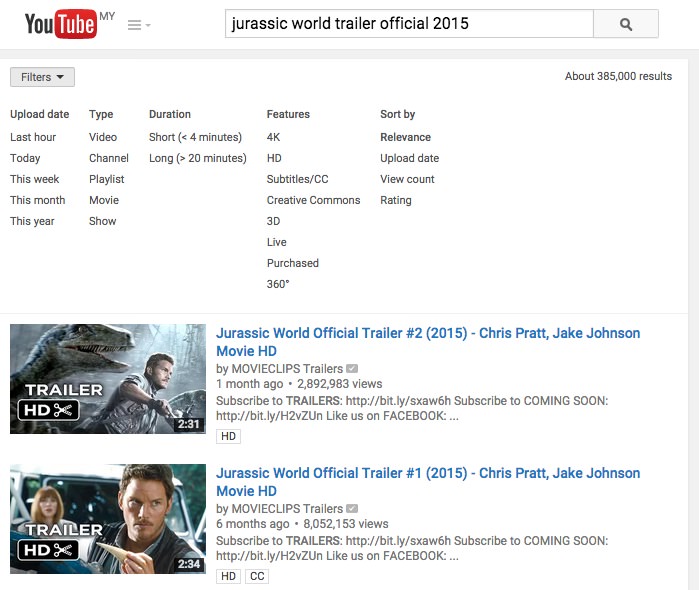
Task: Click the 2,892,983 views text
Action: pos(340,384)
